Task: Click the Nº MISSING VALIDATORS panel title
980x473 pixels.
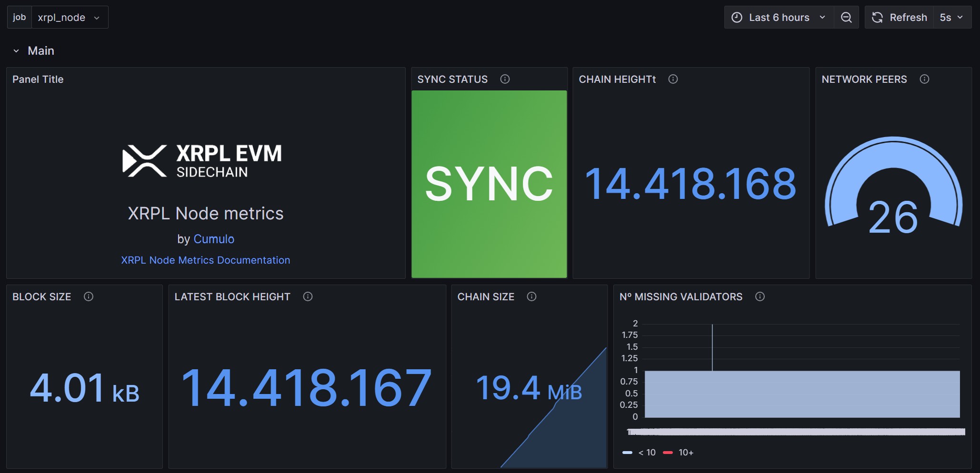Action: pyautogui.click(x=681, y=297)
